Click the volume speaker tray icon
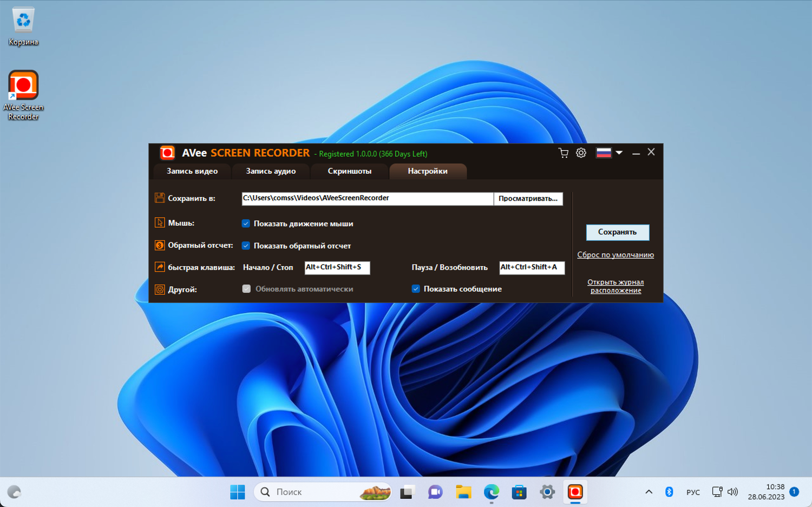This screenshot has height=507, width=812. 732,492
